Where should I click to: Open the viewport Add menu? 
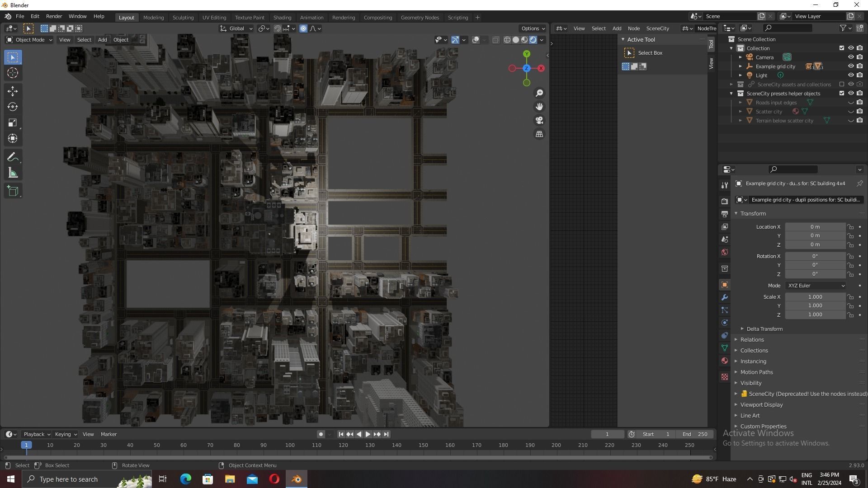102,40
